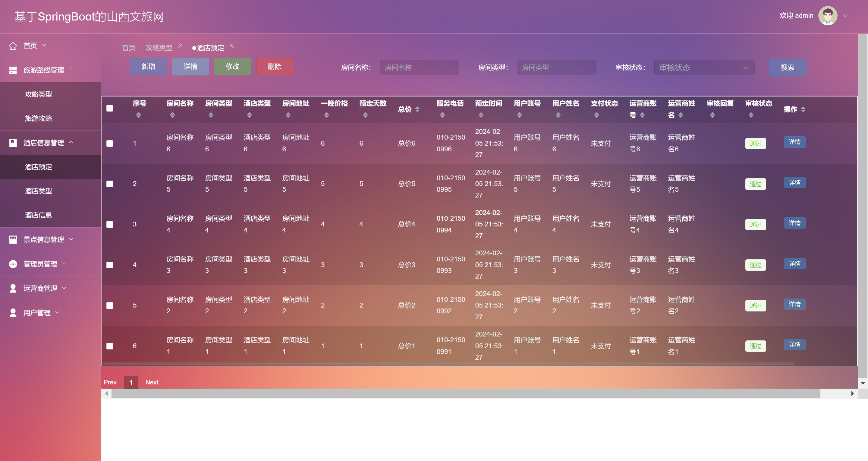The height and width of the screenshot is (461, 868).
Task: Click the 运营商管理 person icon
Action: coord(13,289)
